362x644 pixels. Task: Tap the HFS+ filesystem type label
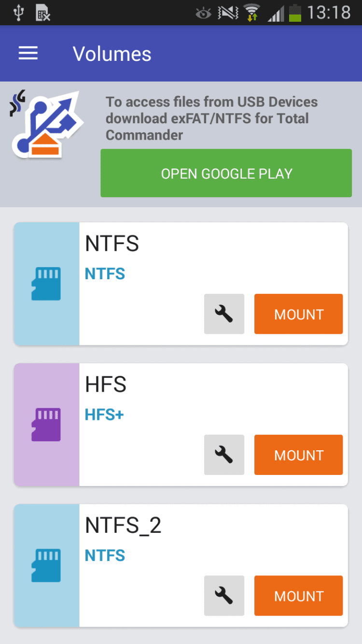[x=104, y=415]
